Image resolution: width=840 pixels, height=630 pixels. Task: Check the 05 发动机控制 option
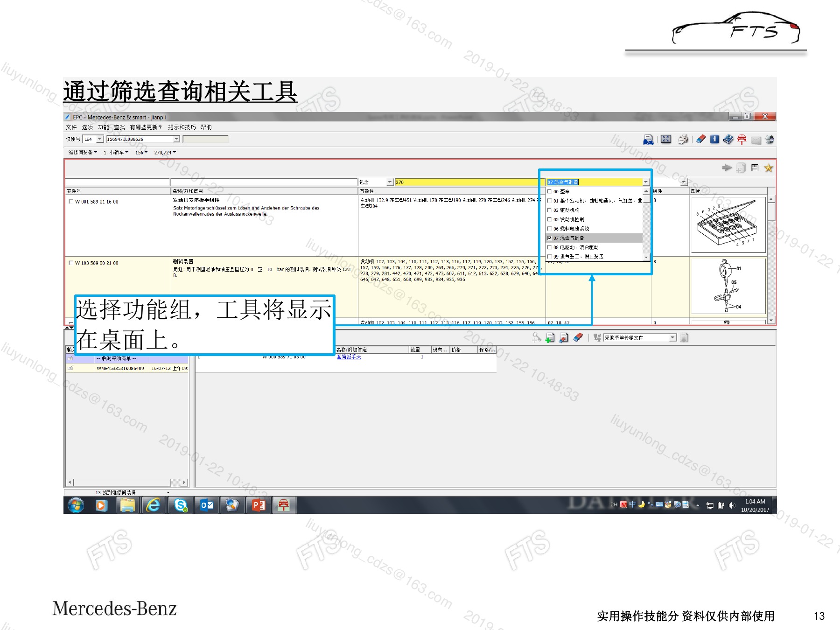tap(550, 219)
